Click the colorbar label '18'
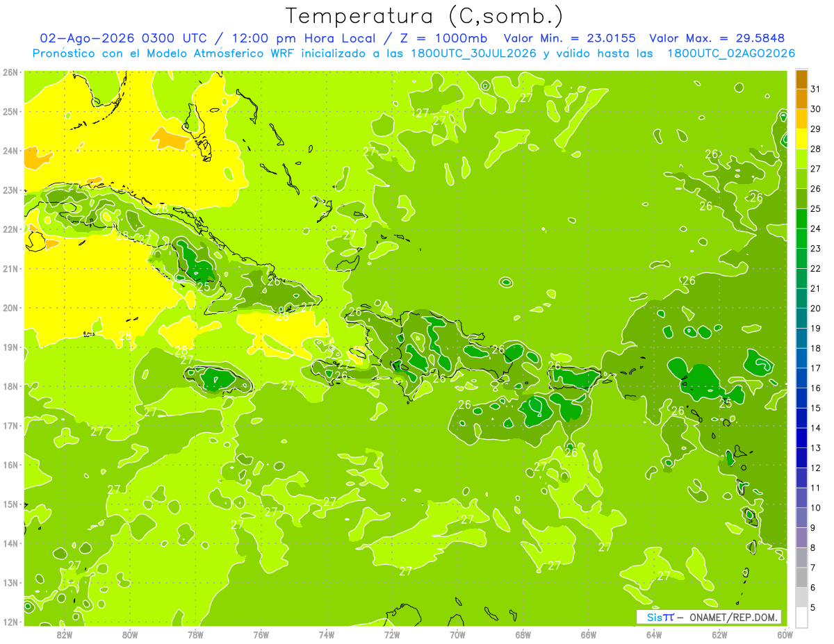Screen dimensions: 834x644 pos(815,347)
